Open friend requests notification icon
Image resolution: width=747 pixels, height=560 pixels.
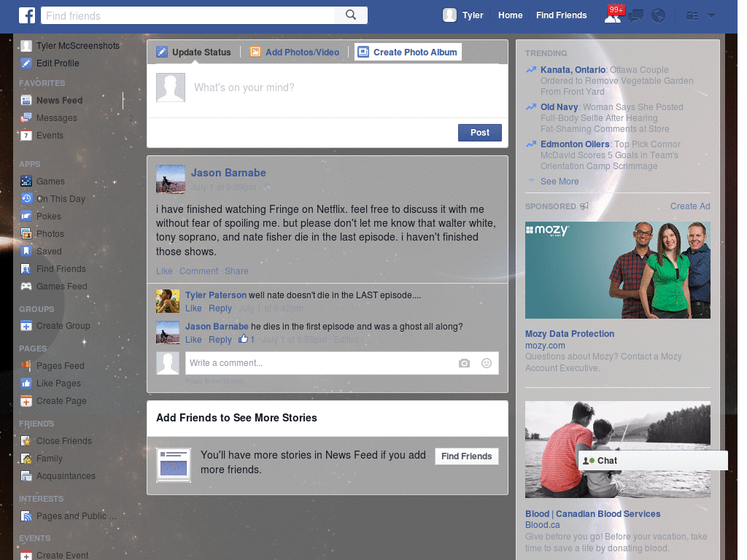[x=612, y=16]
